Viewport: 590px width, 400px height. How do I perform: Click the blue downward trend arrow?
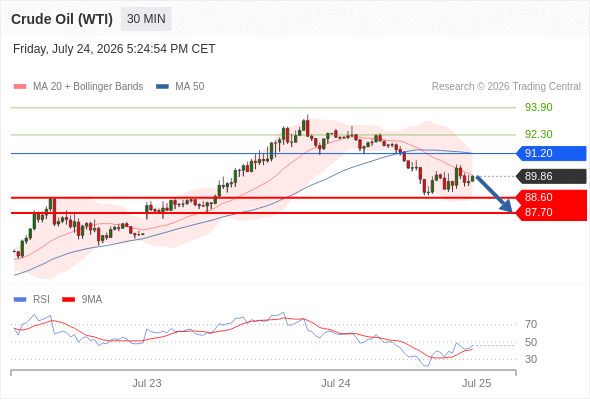494,194
